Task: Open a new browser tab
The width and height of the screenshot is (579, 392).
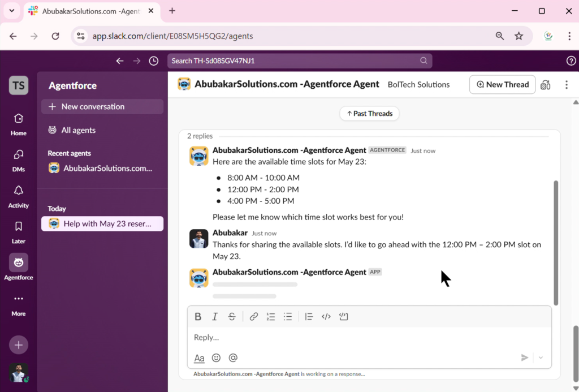Action: [x=172, y=11]
